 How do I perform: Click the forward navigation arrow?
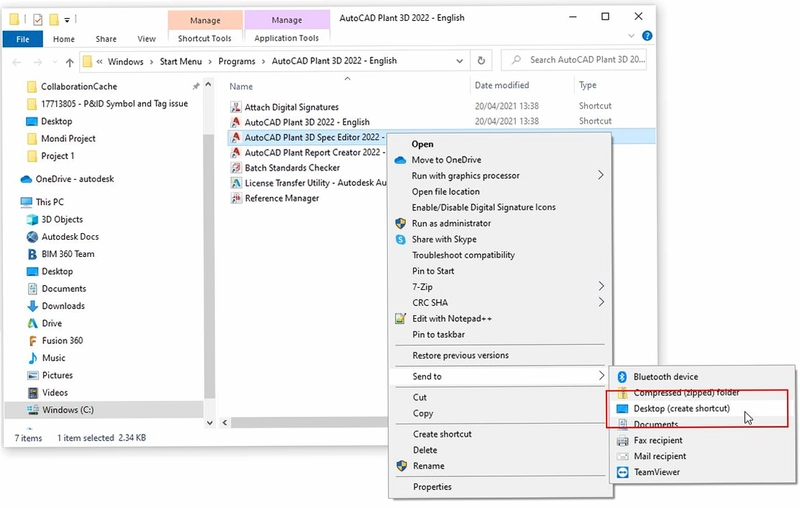click(x=38, y=62)
